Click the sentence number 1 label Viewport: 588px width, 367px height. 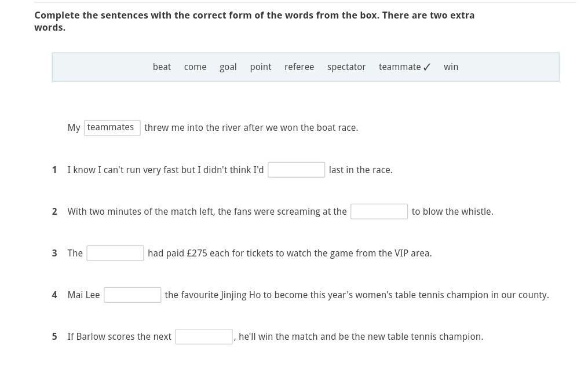point(54,170)
